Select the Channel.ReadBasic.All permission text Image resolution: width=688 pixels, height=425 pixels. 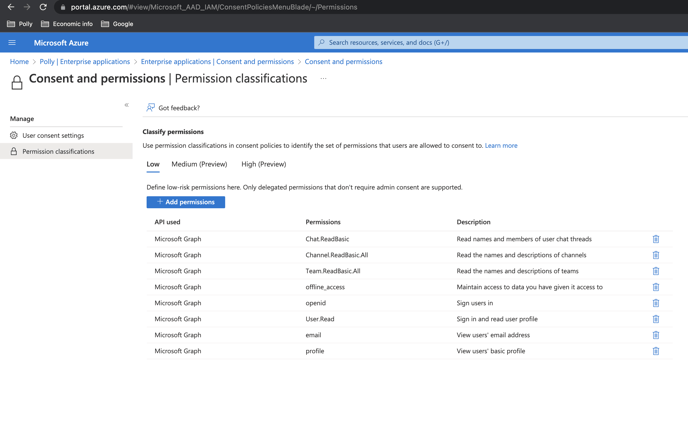337,255
